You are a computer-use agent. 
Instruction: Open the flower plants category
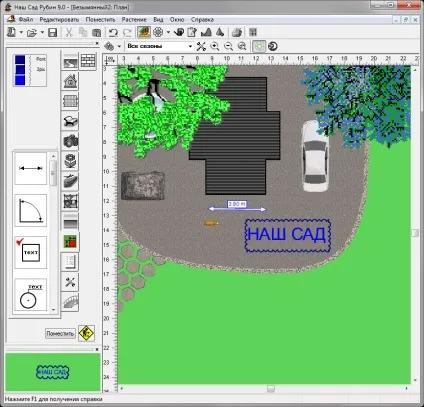[x=70, y=161]
